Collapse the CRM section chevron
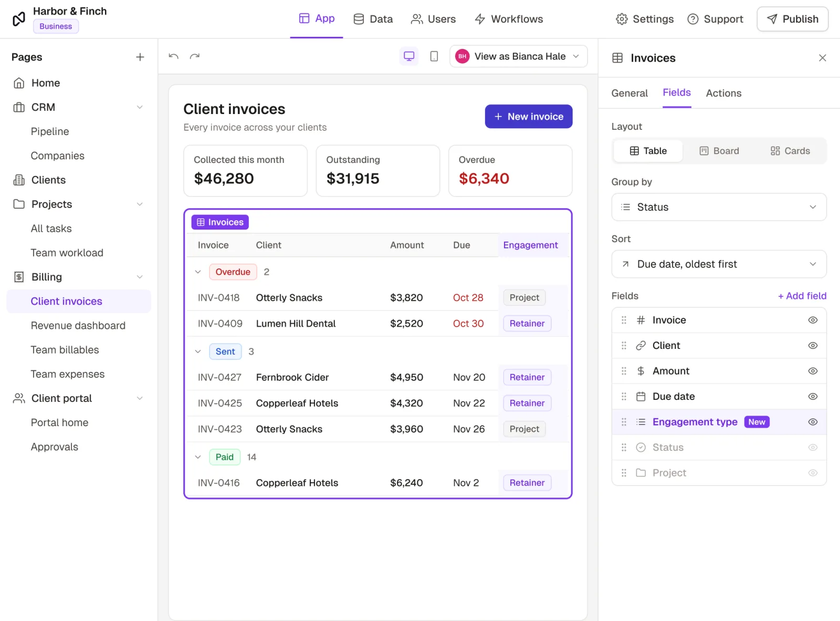The height and width of the screenshot is (621, 840). (140, 107)
